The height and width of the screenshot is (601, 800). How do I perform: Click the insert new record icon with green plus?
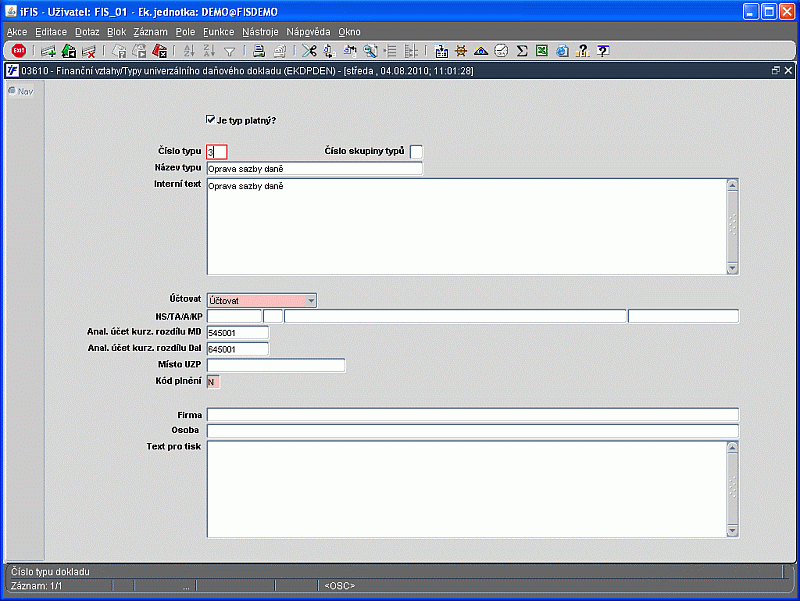48,51
